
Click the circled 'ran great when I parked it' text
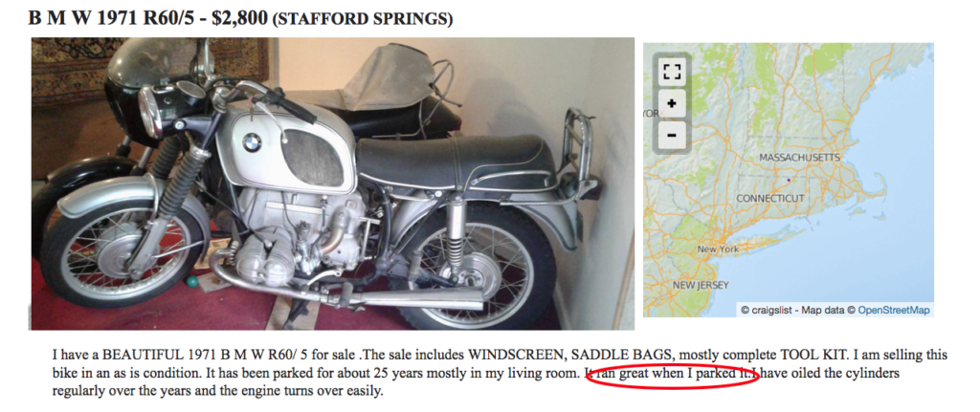click(672, 375)
